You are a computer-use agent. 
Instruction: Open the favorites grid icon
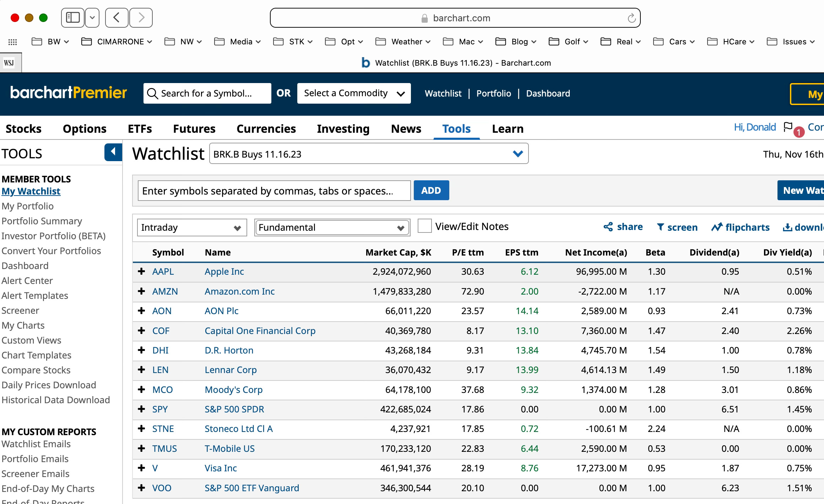pyautogui.click(x=12, y=42)
